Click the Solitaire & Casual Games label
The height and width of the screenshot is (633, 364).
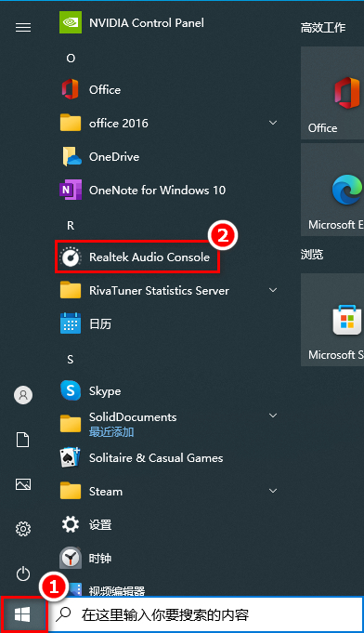point(156,458)
